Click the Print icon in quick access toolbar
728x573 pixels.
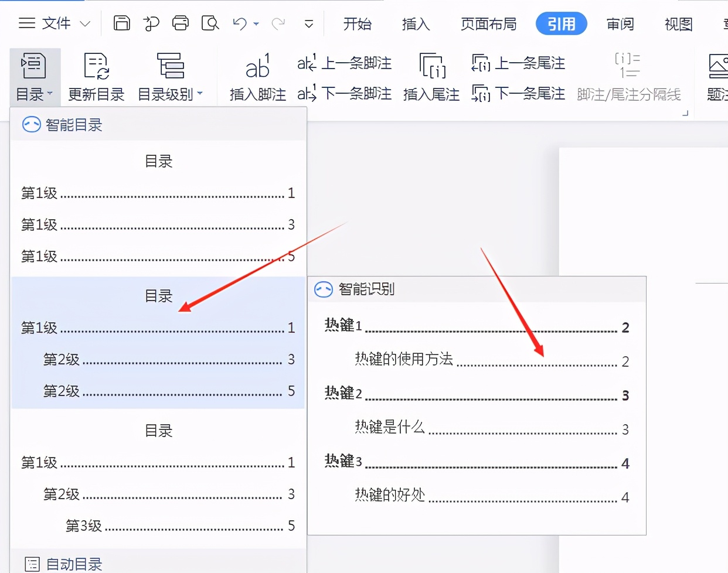181,23
